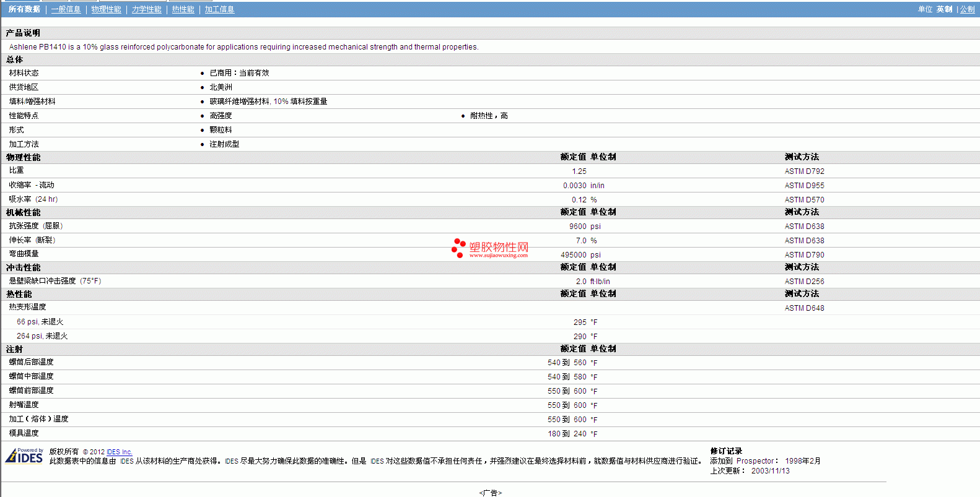This screenshot has width=980, height=497.
Task: Click the 热变形温度 row label
Action: (27, 307)
